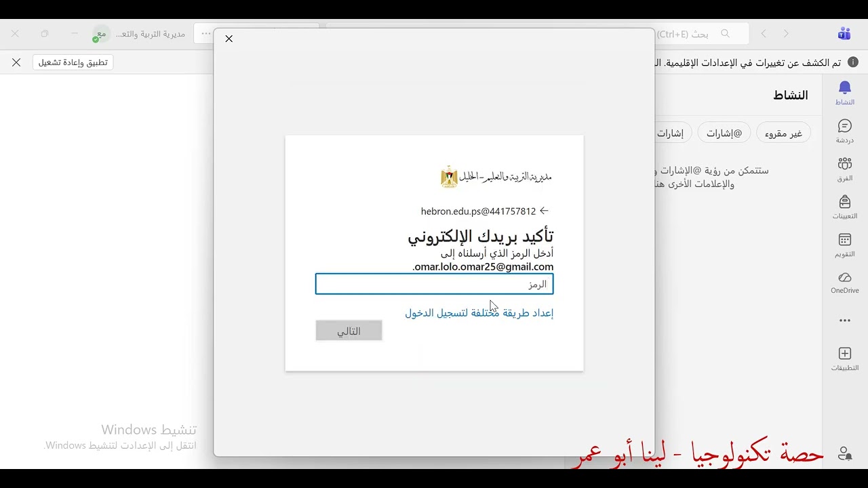This screenshot has height=488, width=868.
Task: Open the Calendar (التقويم) sidebar icon
Action: pyautogui.click(x=844, y=245)
